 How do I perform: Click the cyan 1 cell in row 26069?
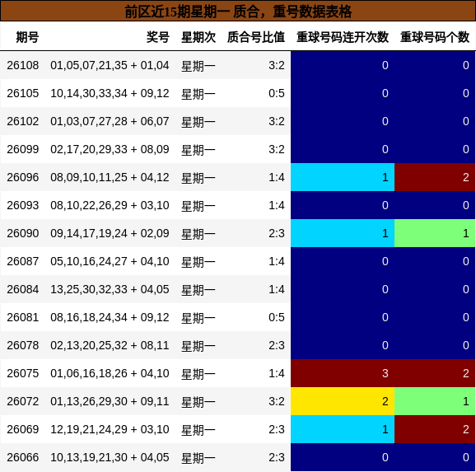pos(343,429)
